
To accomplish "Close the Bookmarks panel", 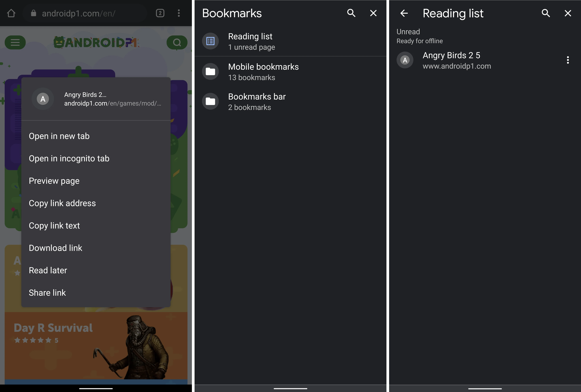I will pos(373,13).
